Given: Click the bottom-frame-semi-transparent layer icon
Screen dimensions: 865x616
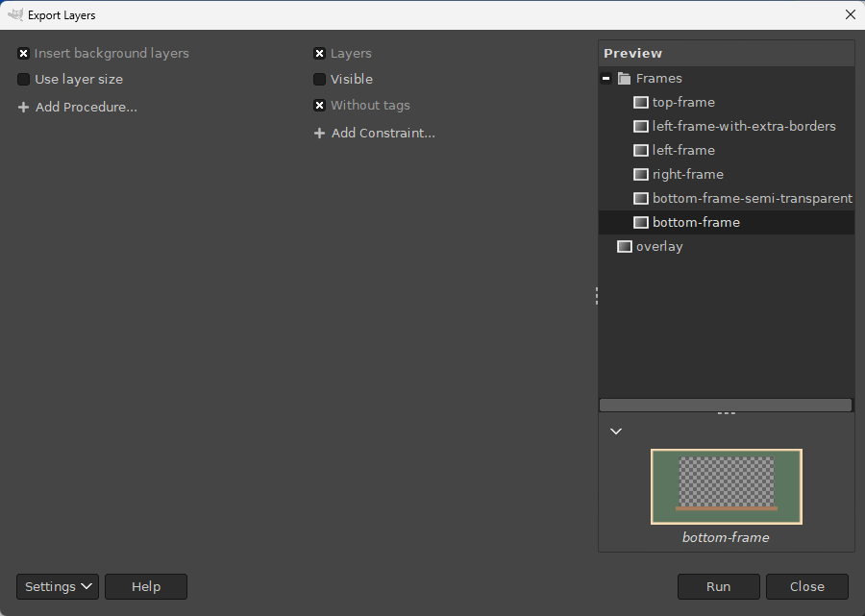Looking at the screenshot, I should point(641,198).
